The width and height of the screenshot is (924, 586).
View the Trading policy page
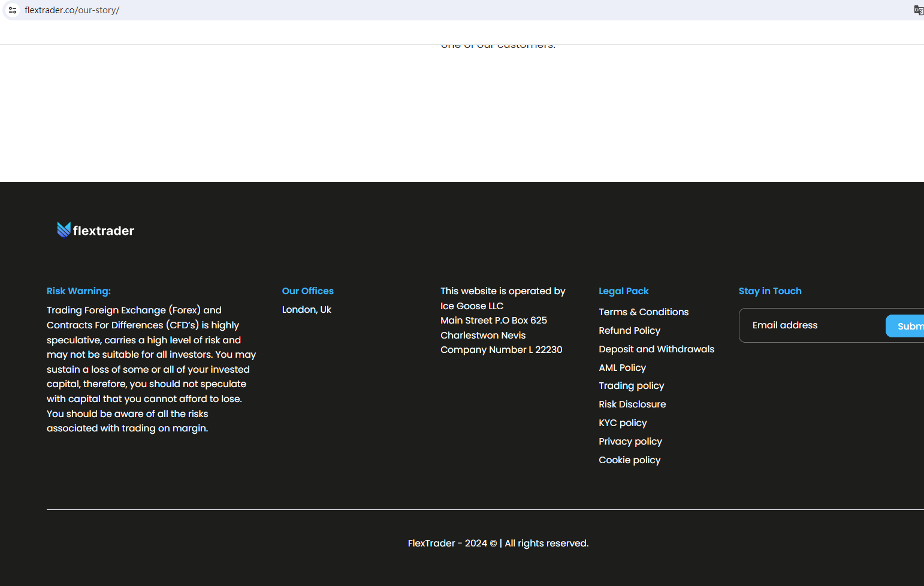pyautogui.click(x=631, y=386)
